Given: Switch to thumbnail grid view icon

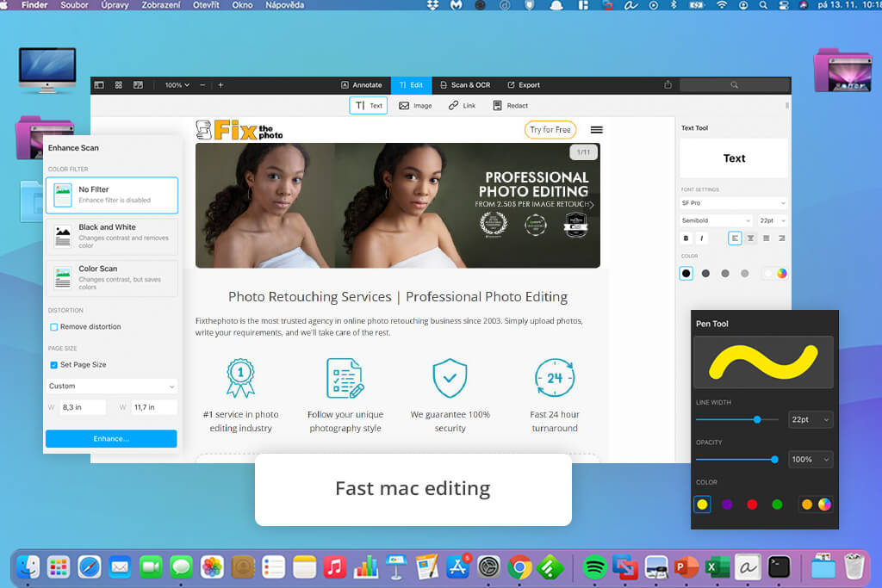Looking at the screenshot, I should point(119,85).
